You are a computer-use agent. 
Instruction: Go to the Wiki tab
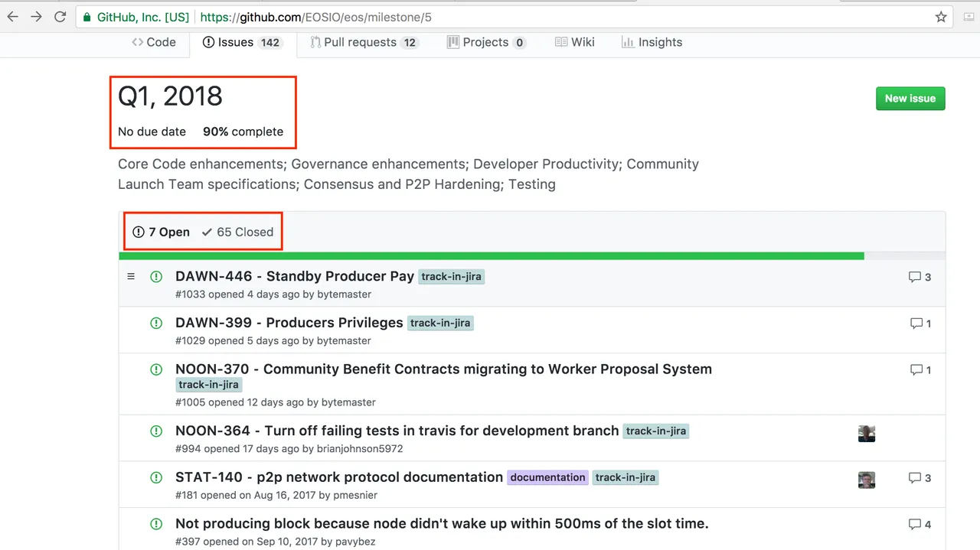(574, 42)
